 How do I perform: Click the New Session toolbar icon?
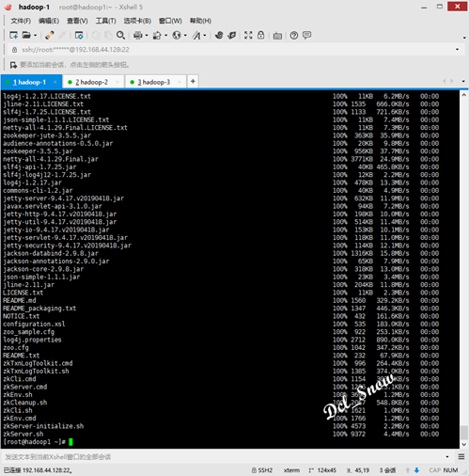pyautogui.click(x=13, y=35)
